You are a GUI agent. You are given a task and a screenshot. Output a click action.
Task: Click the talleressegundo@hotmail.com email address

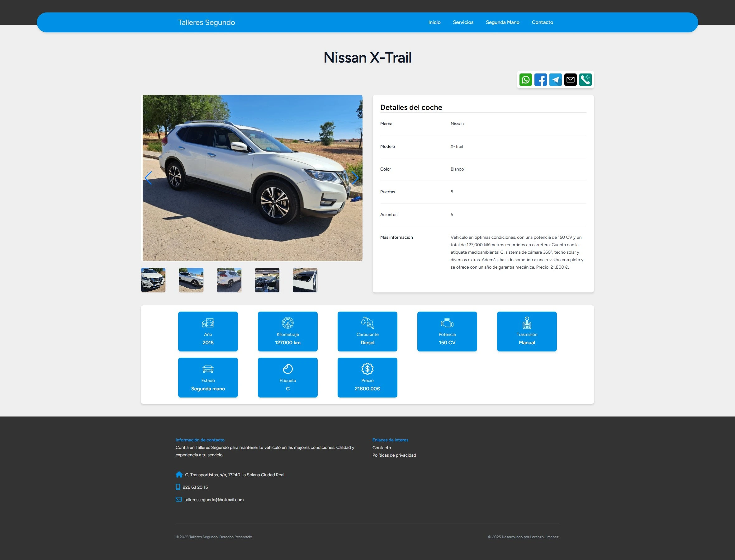click(214, 500)
